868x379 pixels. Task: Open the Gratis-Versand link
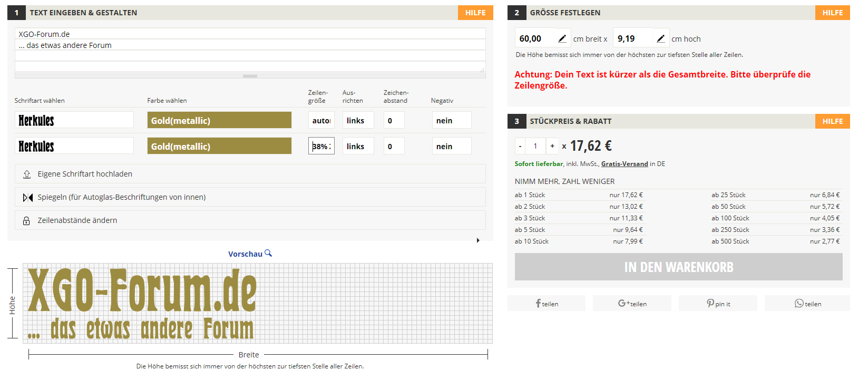[x=625, y=164]
